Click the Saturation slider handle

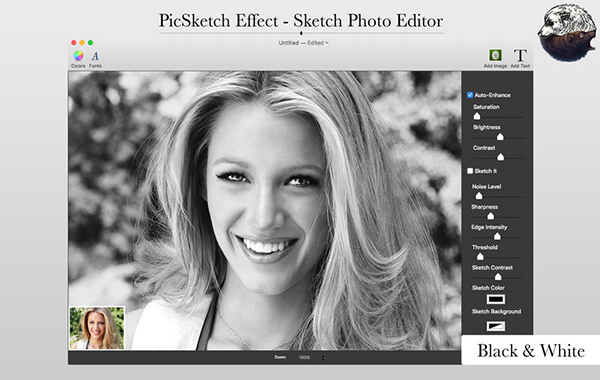[477, 116]
